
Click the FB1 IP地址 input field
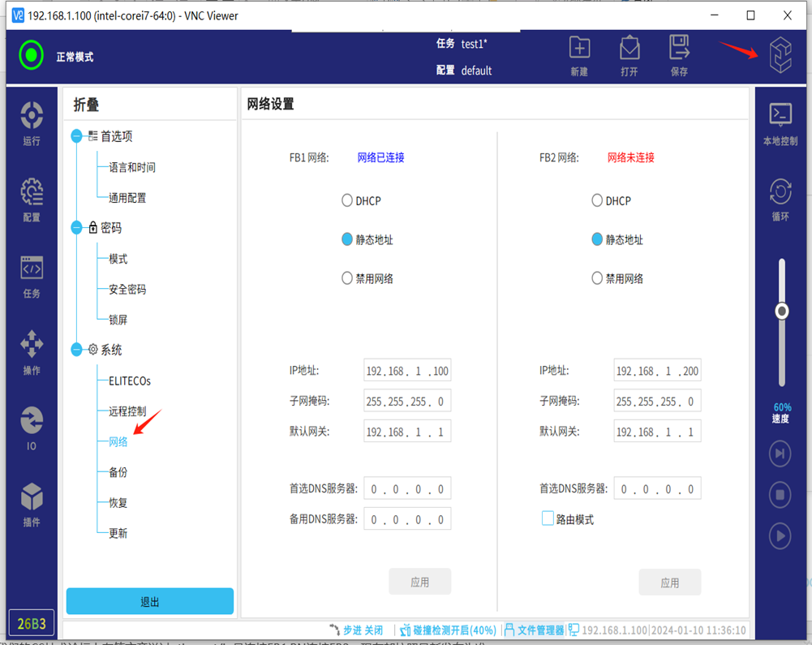[x=407, y=371]
